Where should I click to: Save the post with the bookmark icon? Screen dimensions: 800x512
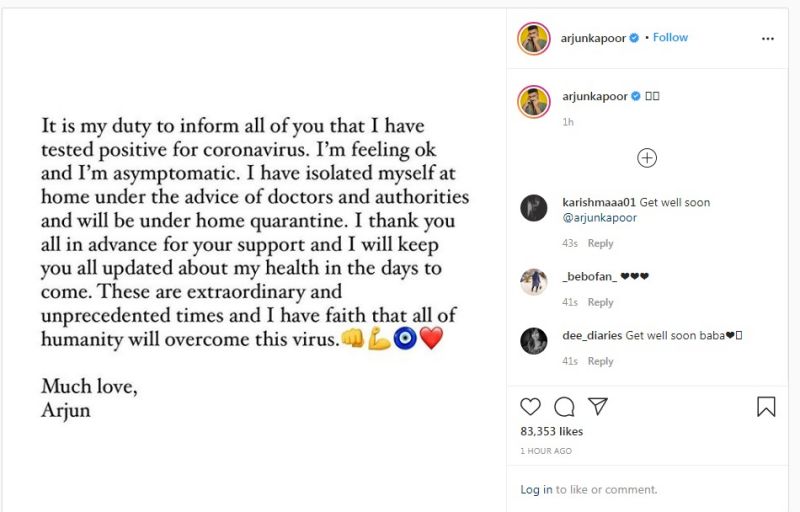pyautogui.click(x=766, y=406)
